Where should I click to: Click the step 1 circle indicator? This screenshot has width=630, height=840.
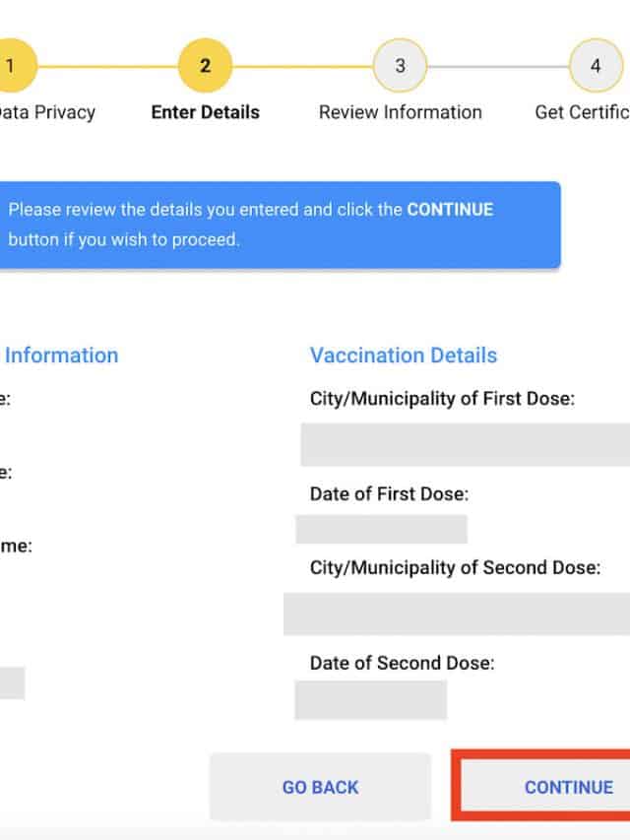click(12, 66)
